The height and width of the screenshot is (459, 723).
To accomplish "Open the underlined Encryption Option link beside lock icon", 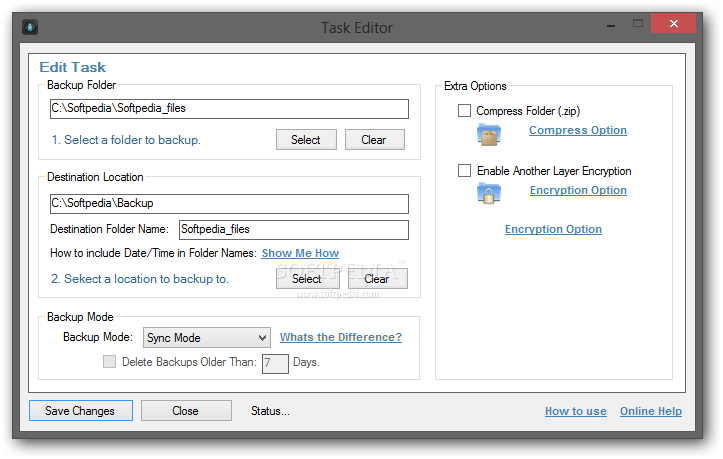I will point(578,190).
